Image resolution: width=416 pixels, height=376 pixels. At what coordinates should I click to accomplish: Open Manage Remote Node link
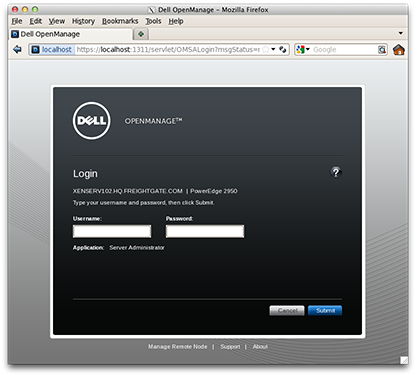pyautogui.click(x=178, y=347)
